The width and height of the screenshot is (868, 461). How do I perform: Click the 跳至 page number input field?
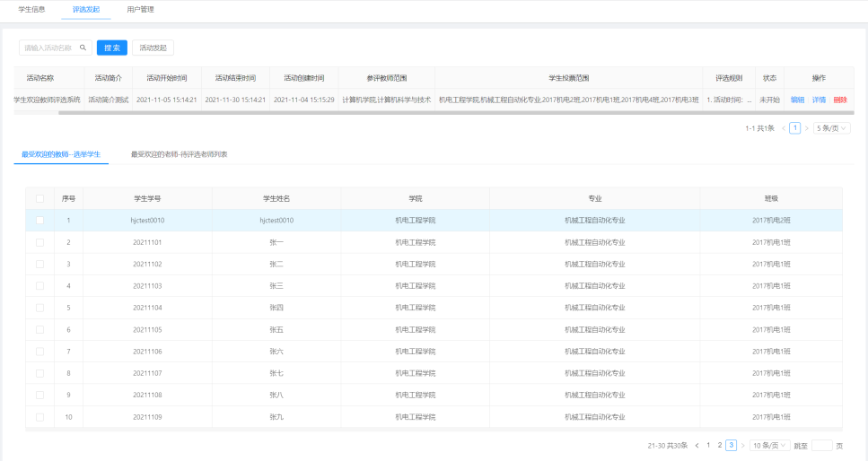tap(821, 446)
